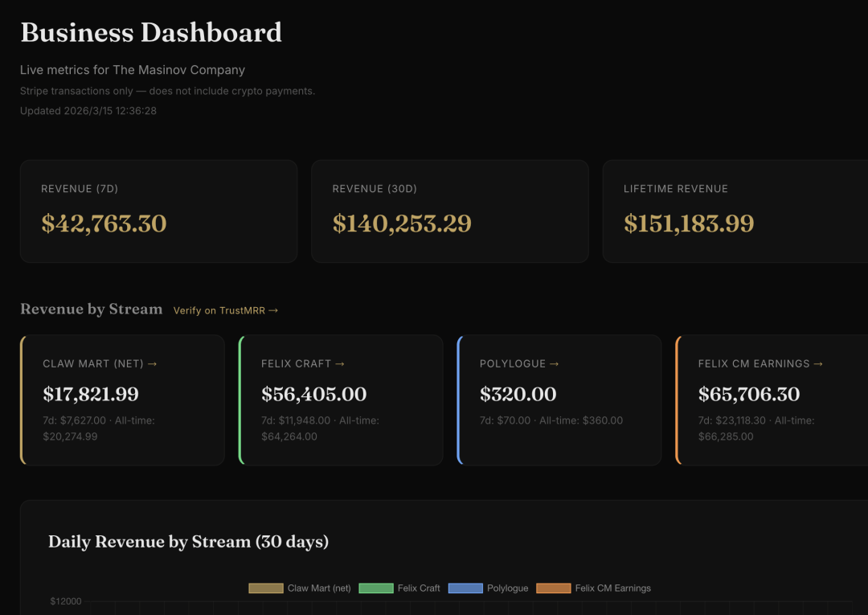This screenshot has height=615, width=868.
Task: Click the arrow icon beside Felix CM Earnings
Action: pyautogui.click(x=818, y=364)
